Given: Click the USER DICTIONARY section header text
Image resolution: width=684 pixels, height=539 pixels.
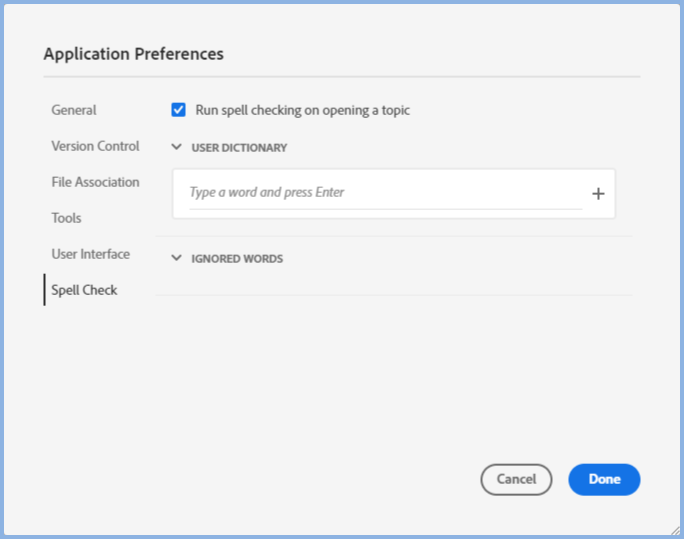Looking at the screenshot, I should point(239,148).
